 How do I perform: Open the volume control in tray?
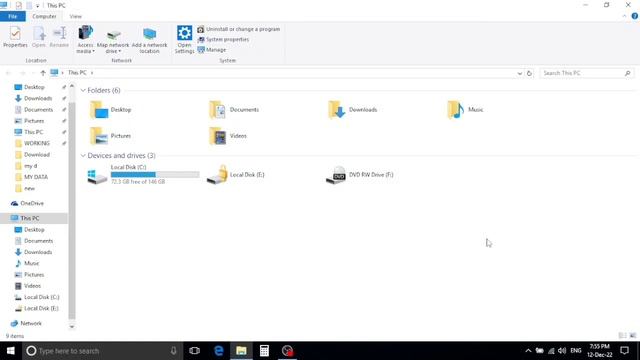coord(562,351)
